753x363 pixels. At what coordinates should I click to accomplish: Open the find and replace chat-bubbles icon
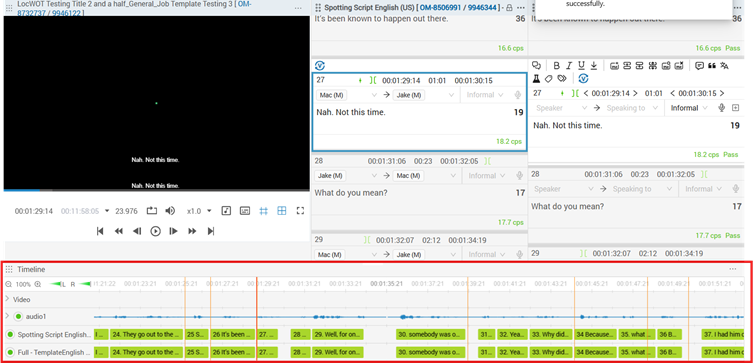(x=537, y=66)
